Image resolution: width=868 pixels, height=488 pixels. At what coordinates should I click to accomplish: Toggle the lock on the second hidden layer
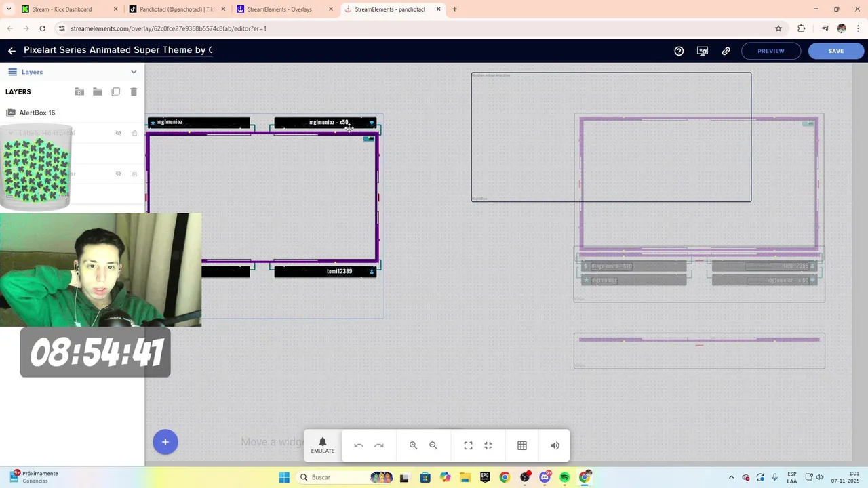click(x=135, y=174)
